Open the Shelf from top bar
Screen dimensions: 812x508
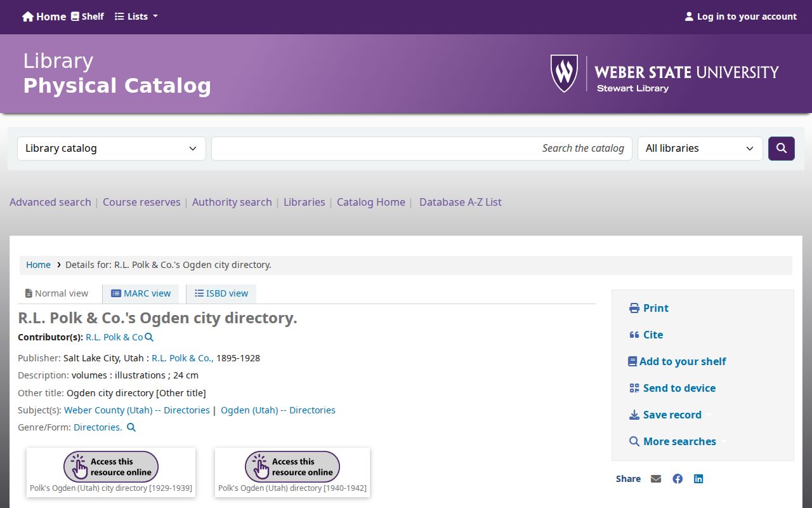tap(87, 17)
